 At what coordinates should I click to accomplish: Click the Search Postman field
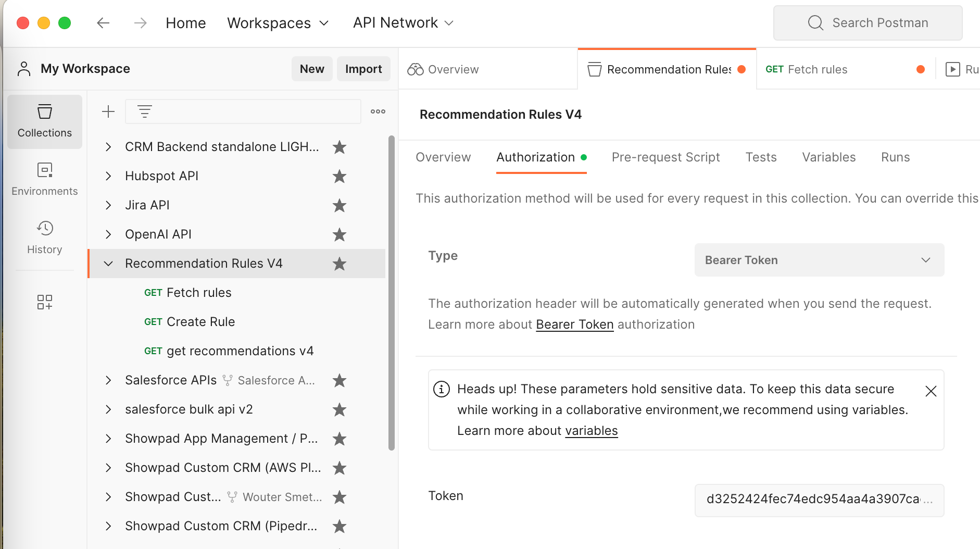(x=868, y=23)
